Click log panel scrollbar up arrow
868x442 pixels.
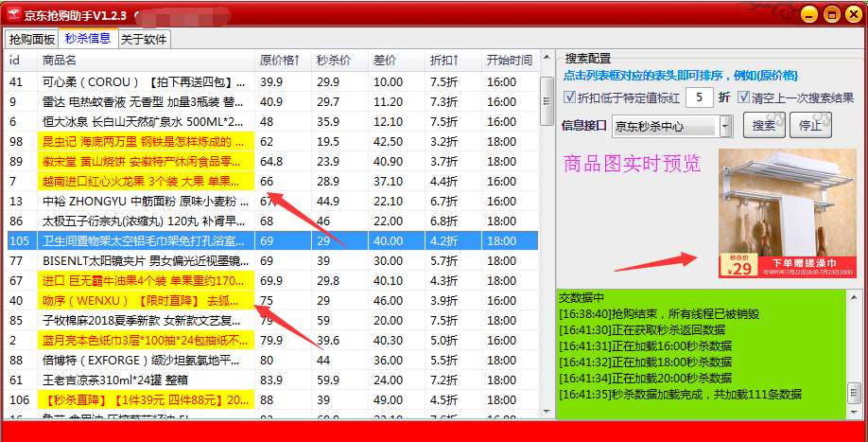[x=854, y=297]
